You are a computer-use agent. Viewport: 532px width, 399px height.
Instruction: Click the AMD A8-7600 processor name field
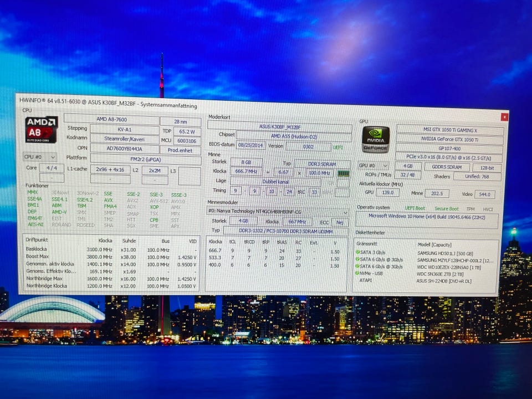tap(111, 120)
